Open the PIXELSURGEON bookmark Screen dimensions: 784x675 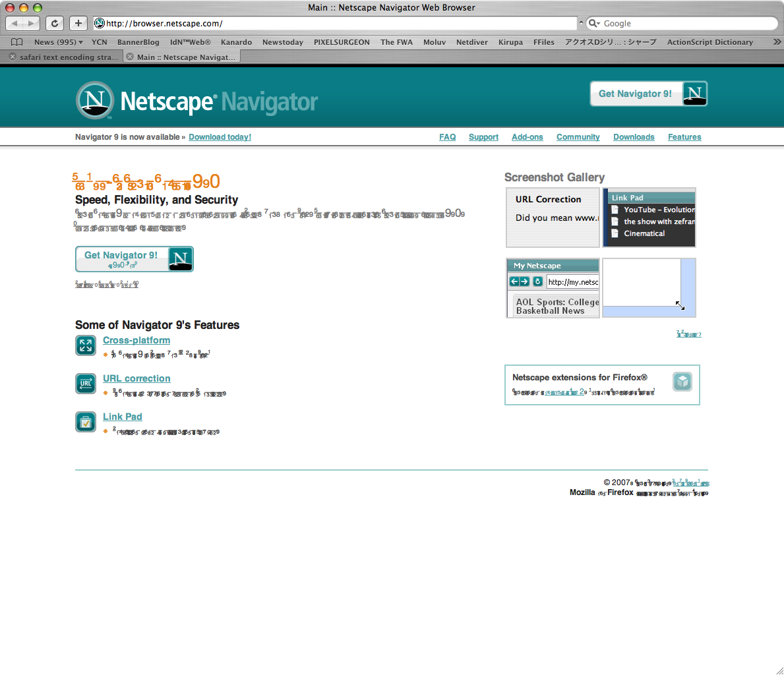click(x=342, y=42)
